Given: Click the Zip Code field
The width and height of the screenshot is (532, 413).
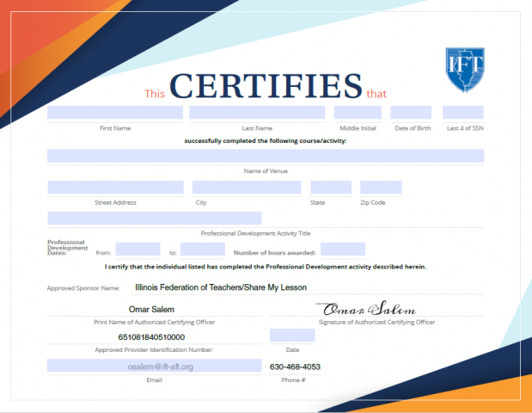Looking at the screenshot, I should click(x=381, y=188).
